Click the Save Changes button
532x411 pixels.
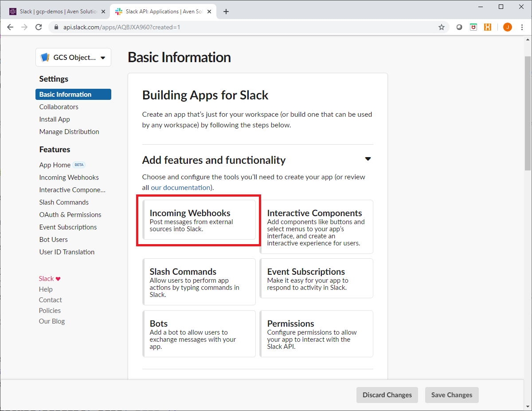[452, 395]
